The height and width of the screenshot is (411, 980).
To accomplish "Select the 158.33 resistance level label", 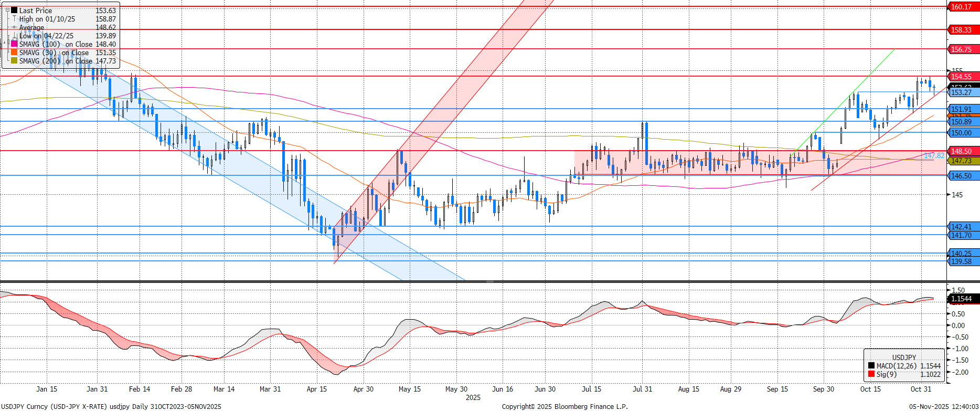I will pos(962,30).
